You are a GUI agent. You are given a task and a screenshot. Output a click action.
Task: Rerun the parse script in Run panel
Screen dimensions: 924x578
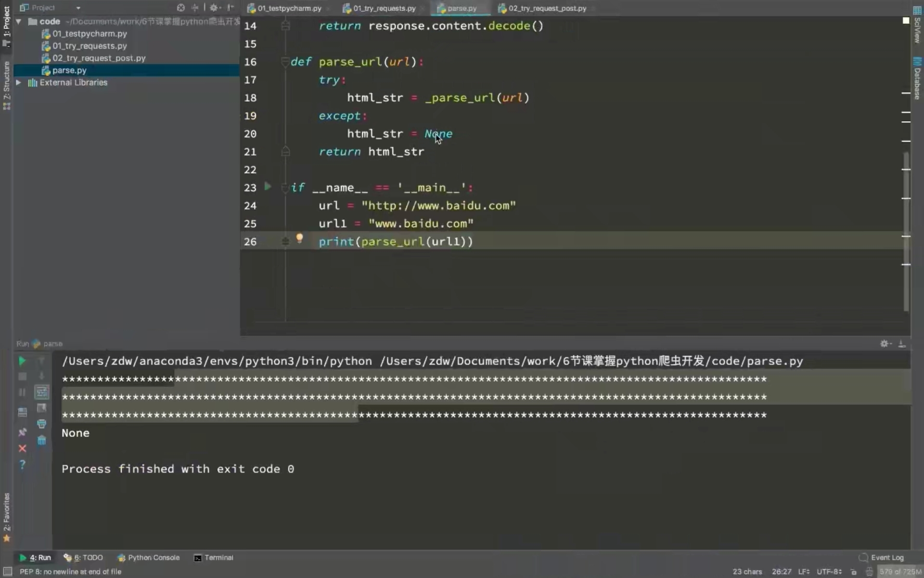[22, 361]
